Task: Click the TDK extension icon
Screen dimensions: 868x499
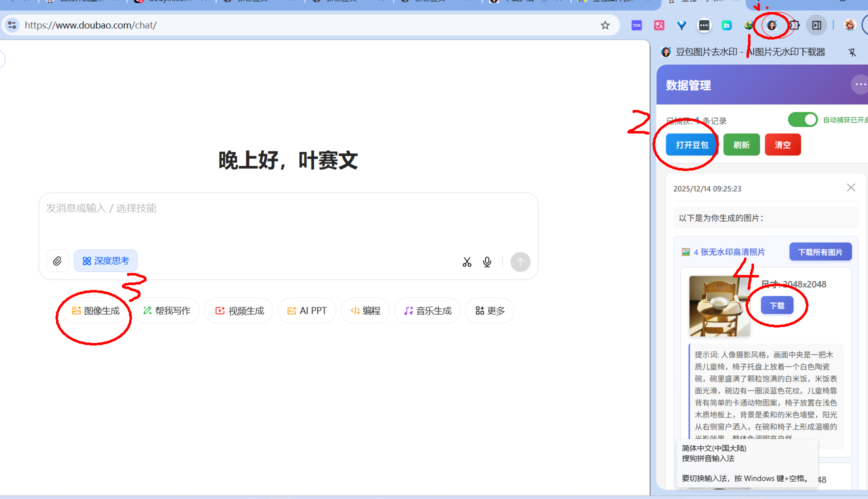Action: [636, 25]
